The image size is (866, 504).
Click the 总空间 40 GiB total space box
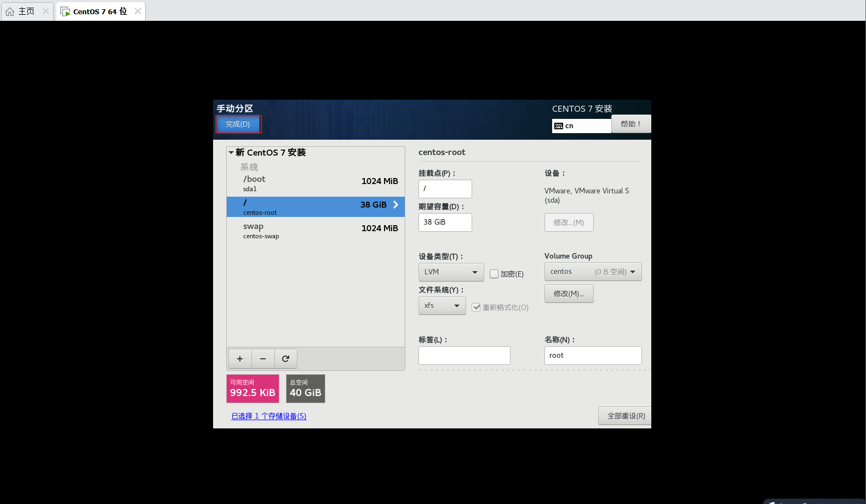tap(306, 388)
